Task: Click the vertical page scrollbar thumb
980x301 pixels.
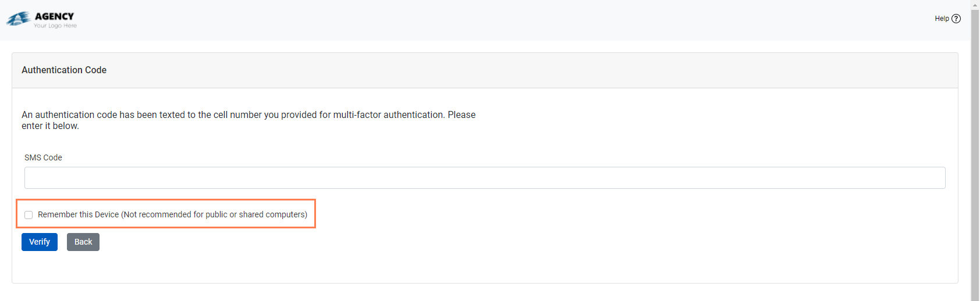Action: [975, 145]
